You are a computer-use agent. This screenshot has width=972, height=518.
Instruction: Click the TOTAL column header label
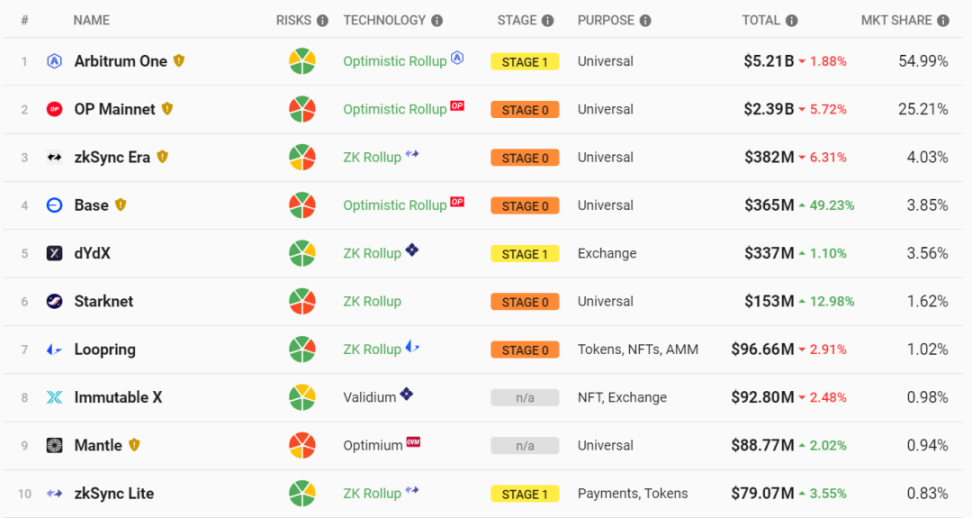(761, 20)
